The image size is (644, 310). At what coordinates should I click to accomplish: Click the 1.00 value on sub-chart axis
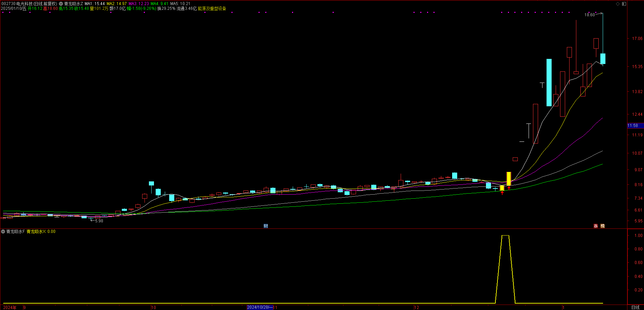(639, 235)
